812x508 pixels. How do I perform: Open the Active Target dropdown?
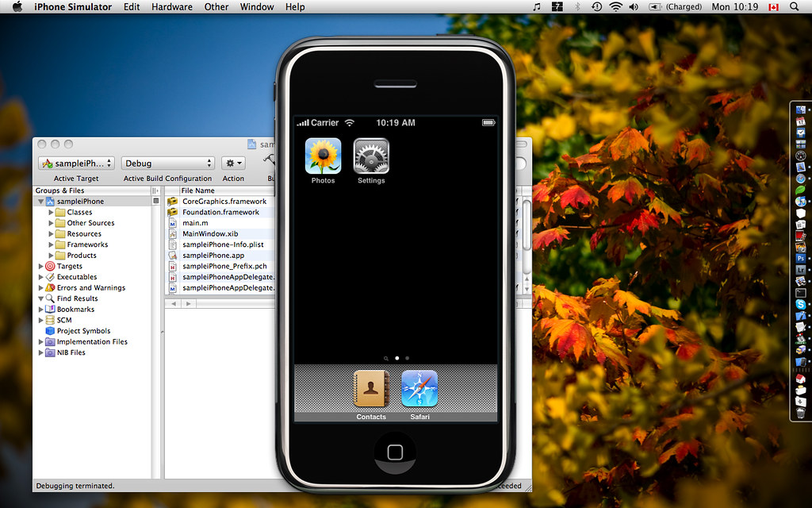pyautogui.click(x=76, y=164)
